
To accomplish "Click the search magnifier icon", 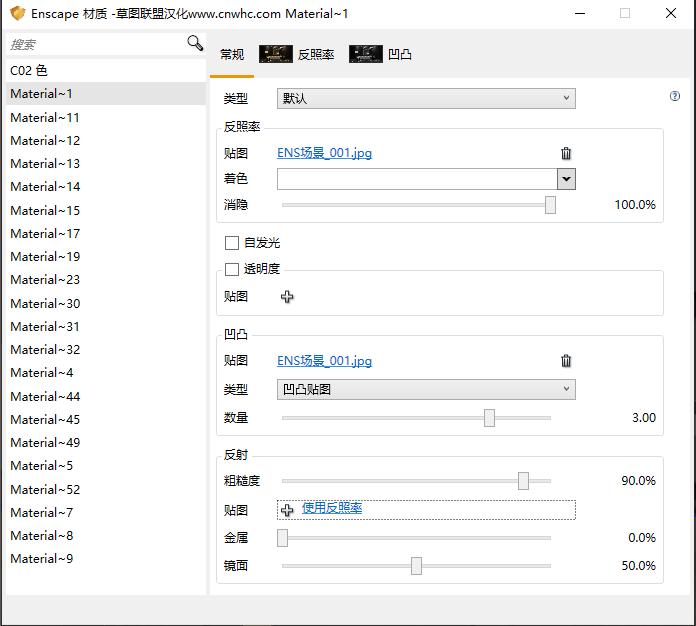I will coord(195,43).
